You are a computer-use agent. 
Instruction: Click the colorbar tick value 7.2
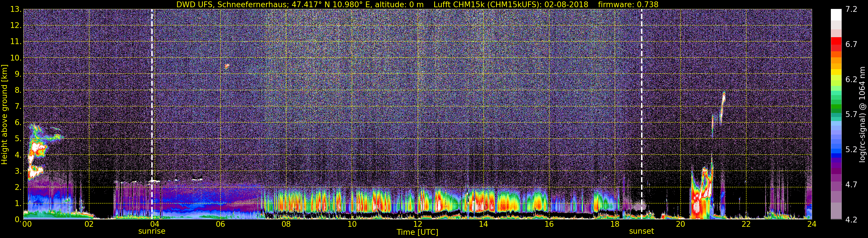(x=851, y=9)
